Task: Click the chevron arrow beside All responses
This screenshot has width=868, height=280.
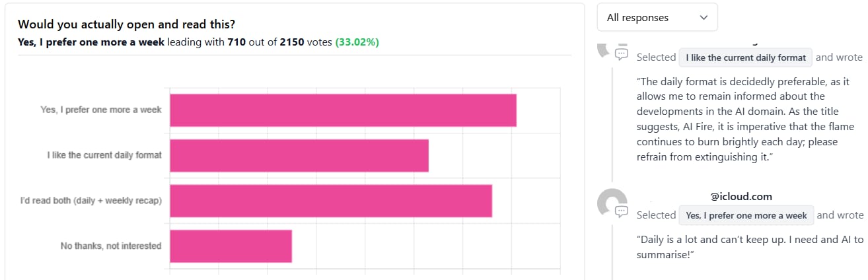Action: (704, 18)
